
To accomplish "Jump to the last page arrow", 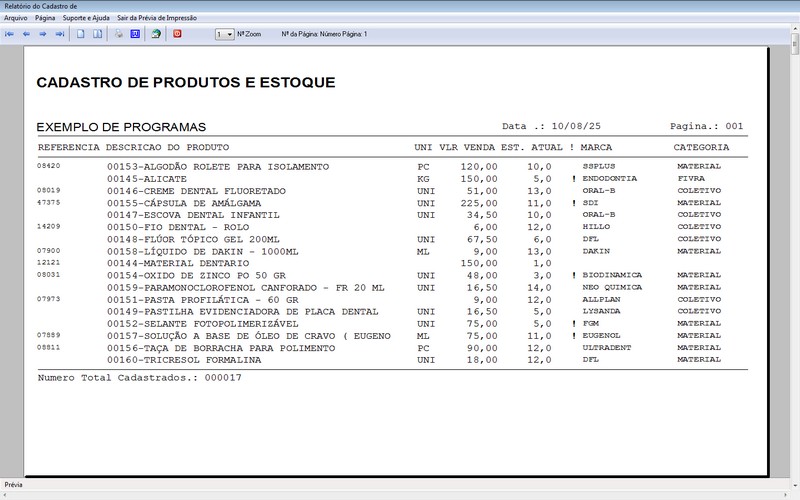I will click(x=60, y=34).
